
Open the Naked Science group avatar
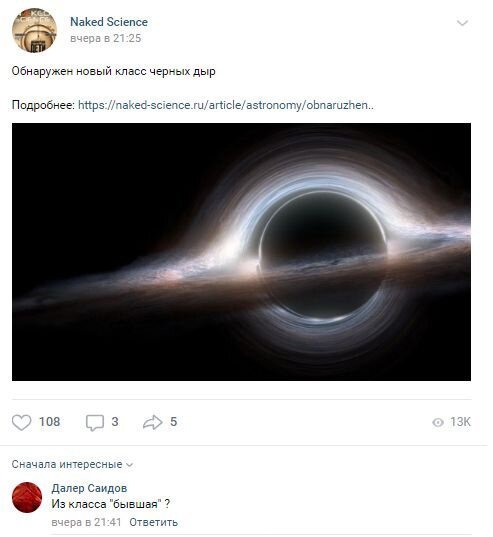click(34, 30)
